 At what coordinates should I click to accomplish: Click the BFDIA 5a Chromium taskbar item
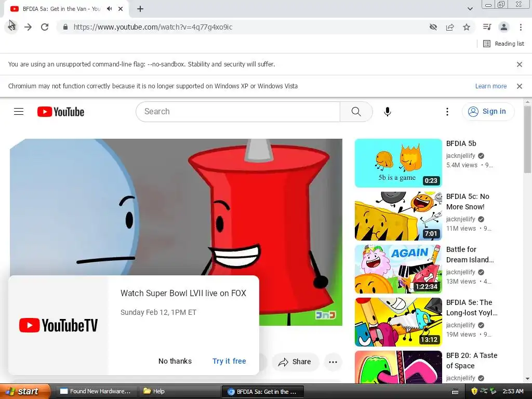pos(262,392)
